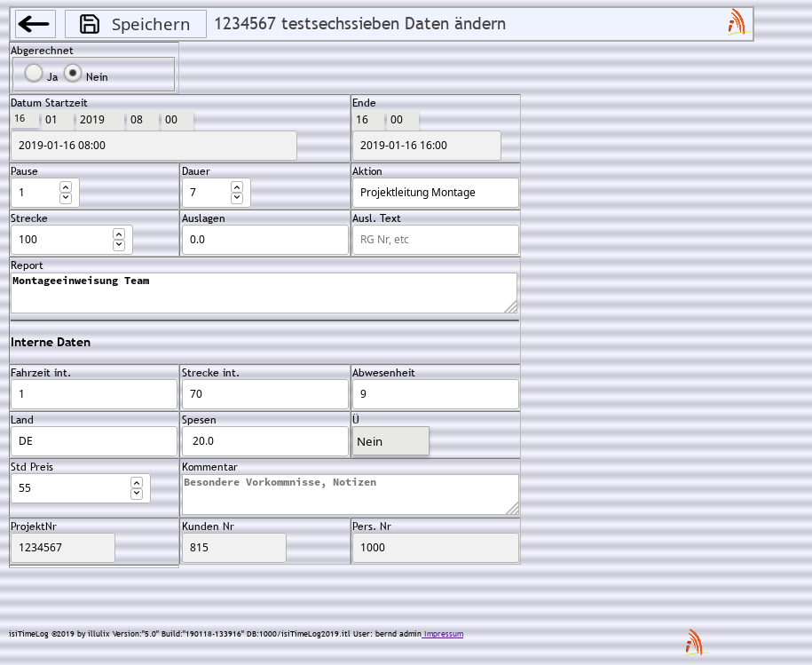Open the Impressum link
This screenshot has height=665, width=812.
click(443, 633)
